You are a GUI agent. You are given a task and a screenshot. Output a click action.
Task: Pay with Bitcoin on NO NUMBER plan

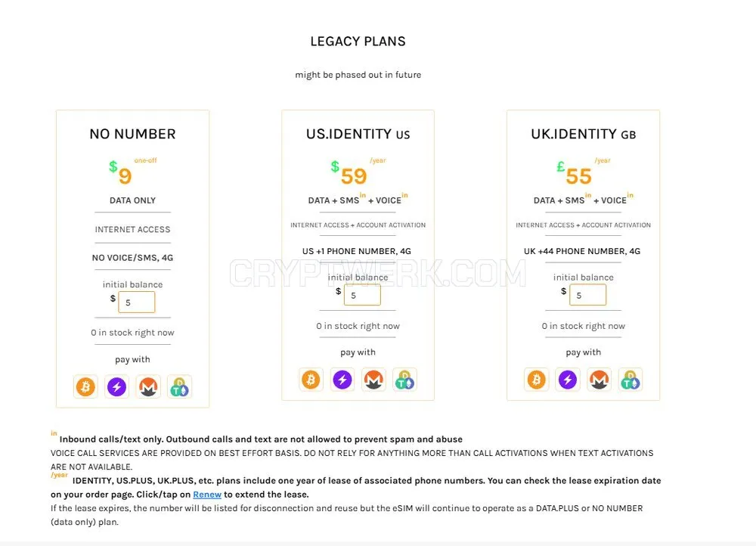pyautogui.click(x=85, y=387)
